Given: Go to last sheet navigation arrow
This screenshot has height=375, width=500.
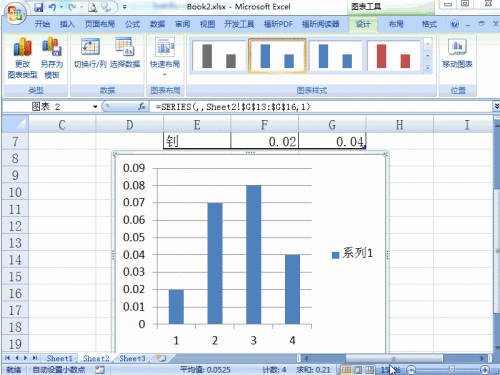Looking at the screenshot, I should click(35, 358).
